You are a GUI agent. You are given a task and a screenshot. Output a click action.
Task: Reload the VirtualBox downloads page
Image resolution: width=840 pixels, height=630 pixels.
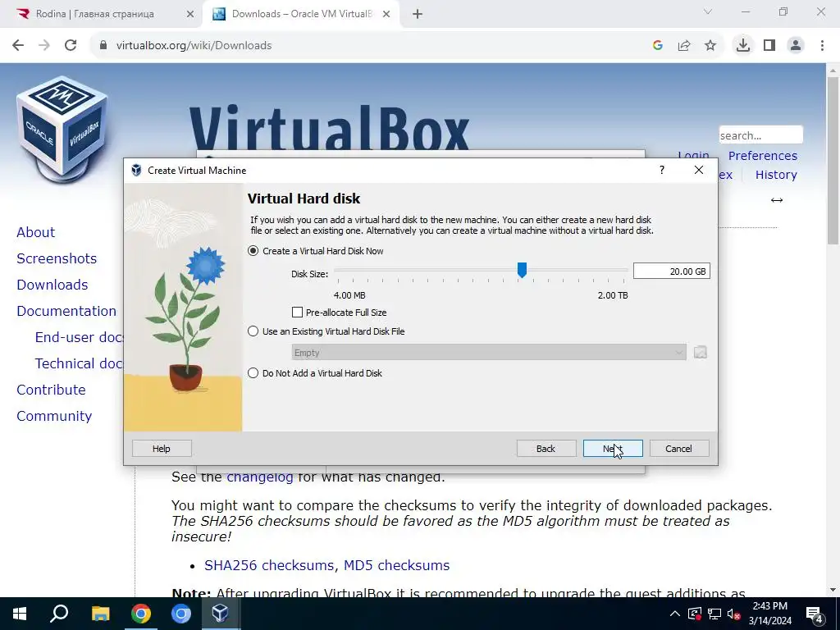pyautogui.click(x=71, y=46)
